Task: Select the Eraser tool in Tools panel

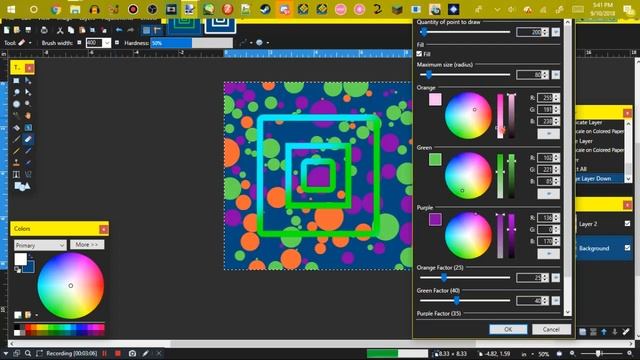Action: coord(28,139)
